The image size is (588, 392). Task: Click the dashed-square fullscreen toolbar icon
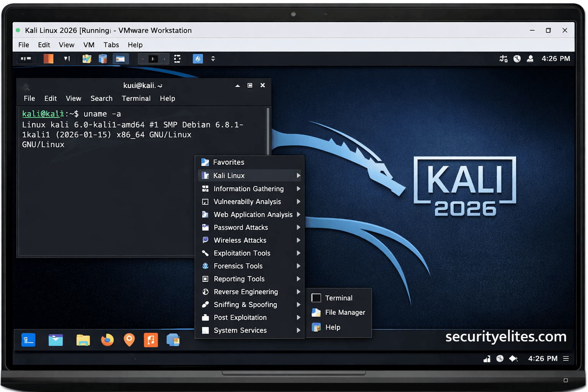click(x=177, y=59)
